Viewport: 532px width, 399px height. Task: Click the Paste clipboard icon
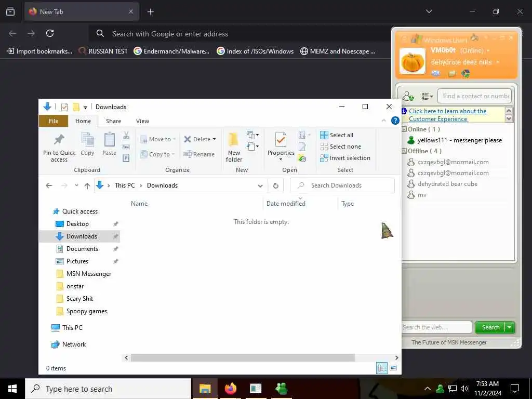click(109, 144)
